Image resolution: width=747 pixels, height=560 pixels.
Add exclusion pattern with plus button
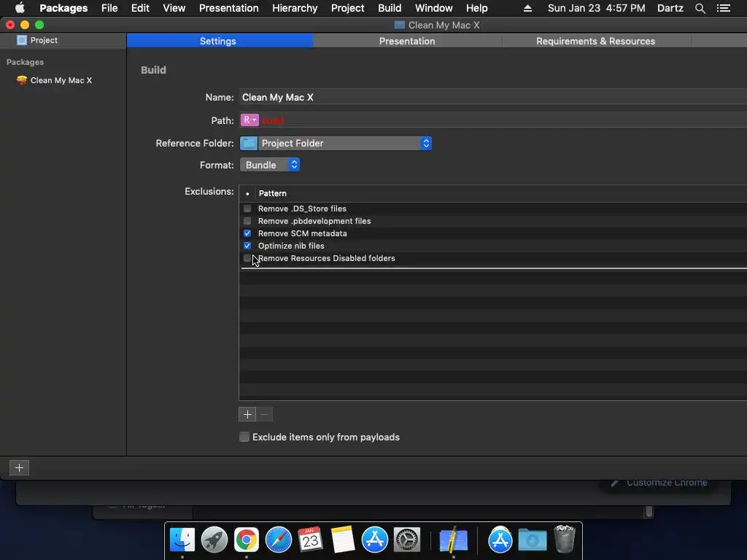pyautogui.click(x=247, y=414)
